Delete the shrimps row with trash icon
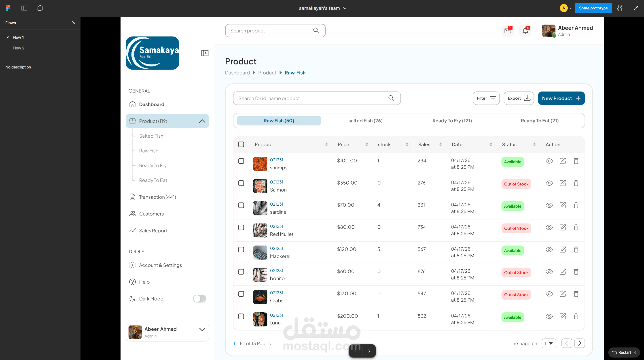The image size is (644, 360). pyautogui.click(x=576, y=161)
